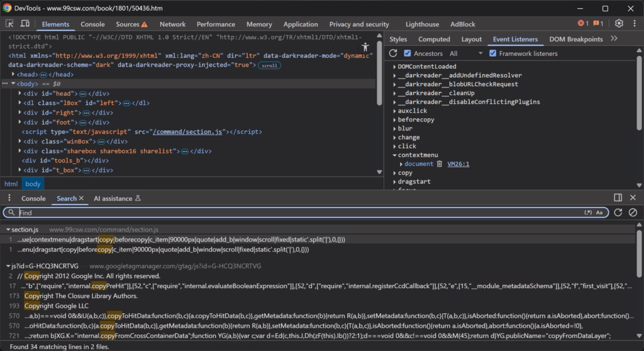The height and width of the screenshot is (351, 644).
Task: Click the AI assistance flask icon
Action: tap(138, 198)
